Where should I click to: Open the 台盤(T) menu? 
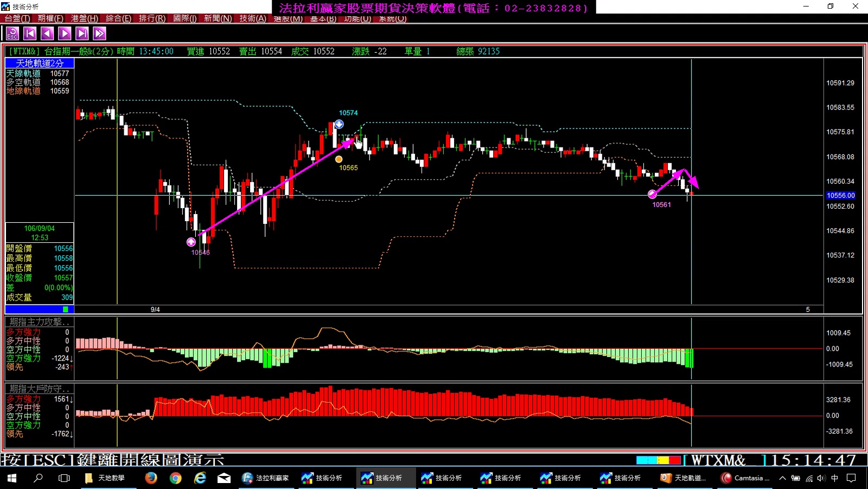(x=17, y=18)
